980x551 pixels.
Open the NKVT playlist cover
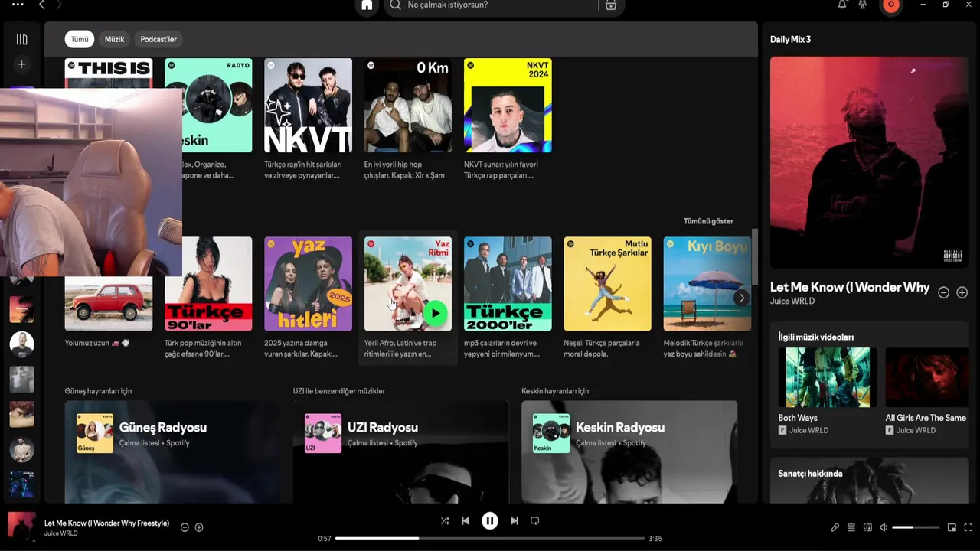coord(308,106)
